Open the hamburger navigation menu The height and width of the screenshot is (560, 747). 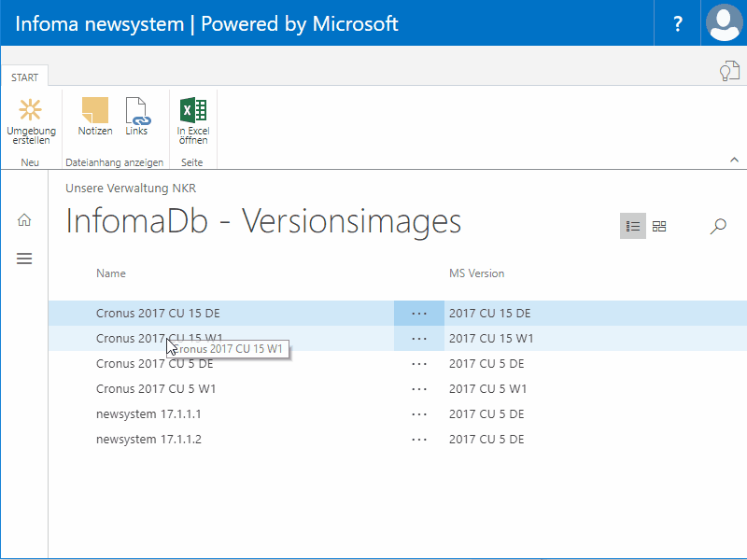pos(24,259)
